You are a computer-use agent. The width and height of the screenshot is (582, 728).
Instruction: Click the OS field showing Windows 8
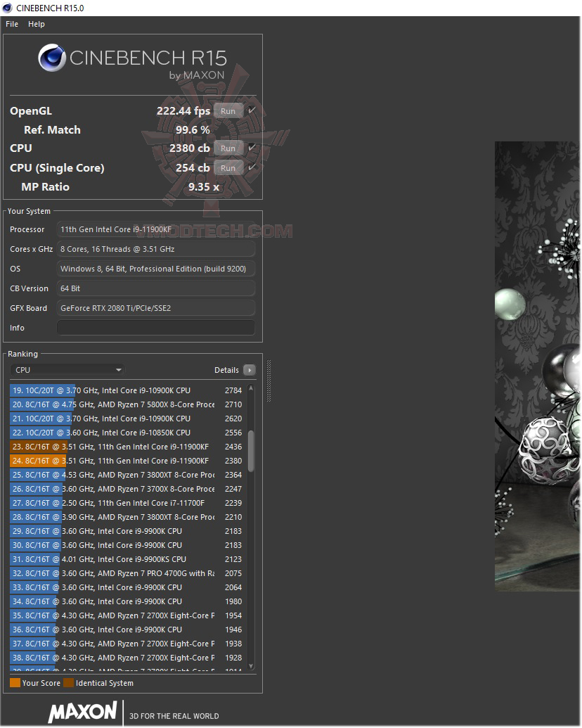[155, 268]
